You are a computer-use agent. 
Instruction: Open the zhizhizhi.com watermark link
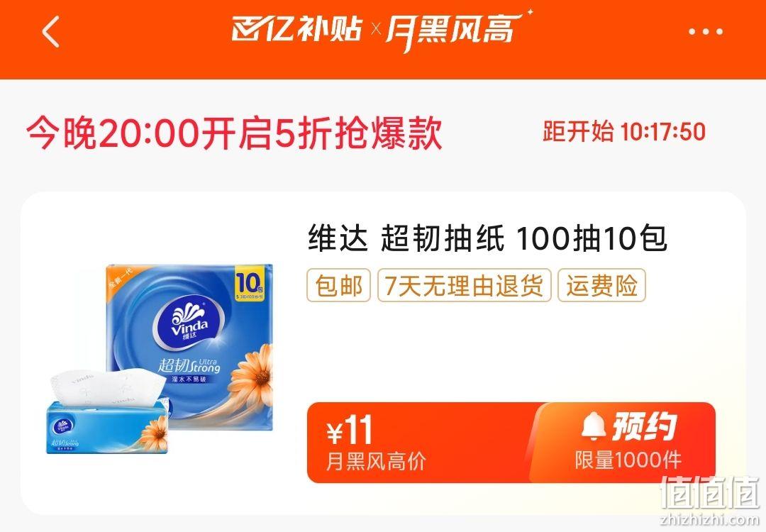(x=709, y=520)
